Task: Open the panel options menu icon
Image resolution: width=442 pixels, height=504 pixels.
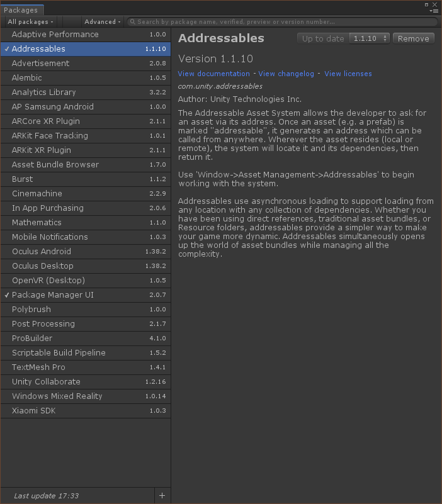Action: [434, 11]
